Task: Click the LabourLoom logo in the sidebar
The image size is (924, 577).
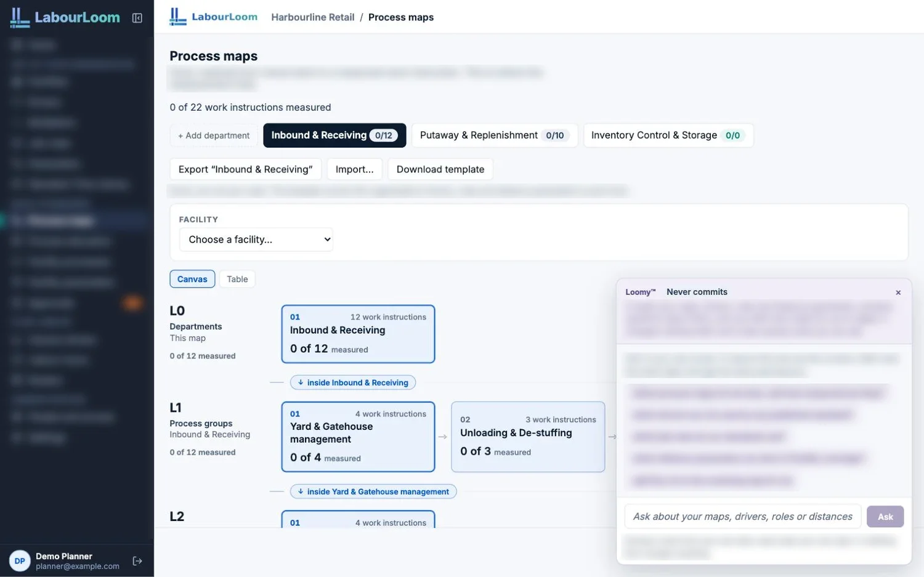Action: (65, 17)
